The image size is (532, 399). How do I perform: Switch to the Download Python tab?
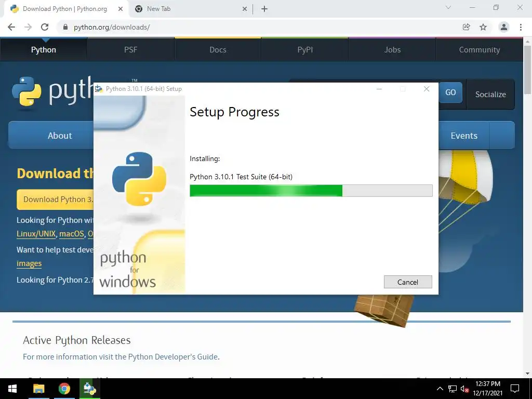coord(67,9)
